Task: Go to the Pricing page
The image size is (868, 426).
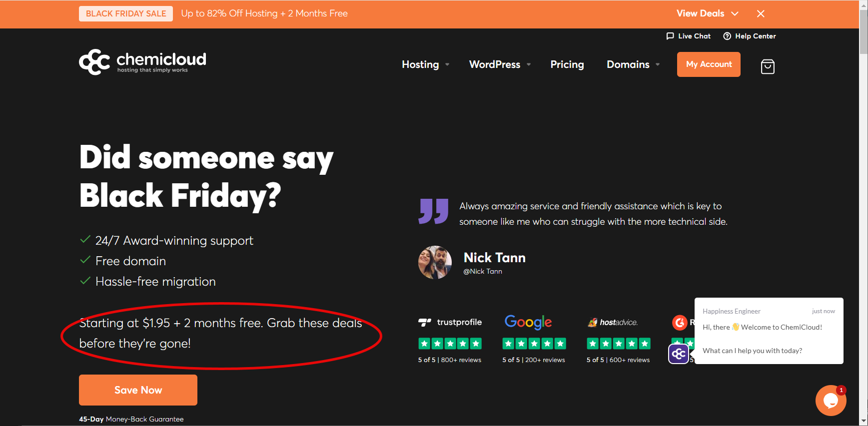Action: [x=567, y=64]
